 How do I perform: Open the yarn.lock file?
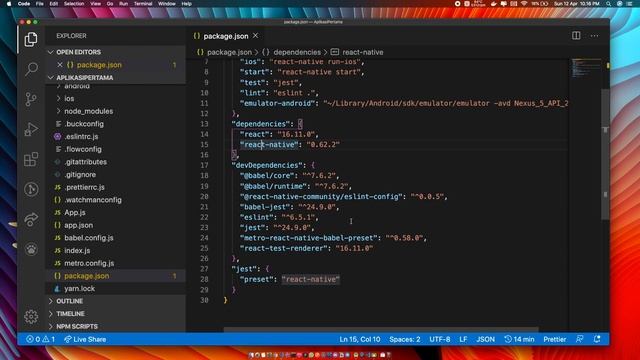(79, 288)
